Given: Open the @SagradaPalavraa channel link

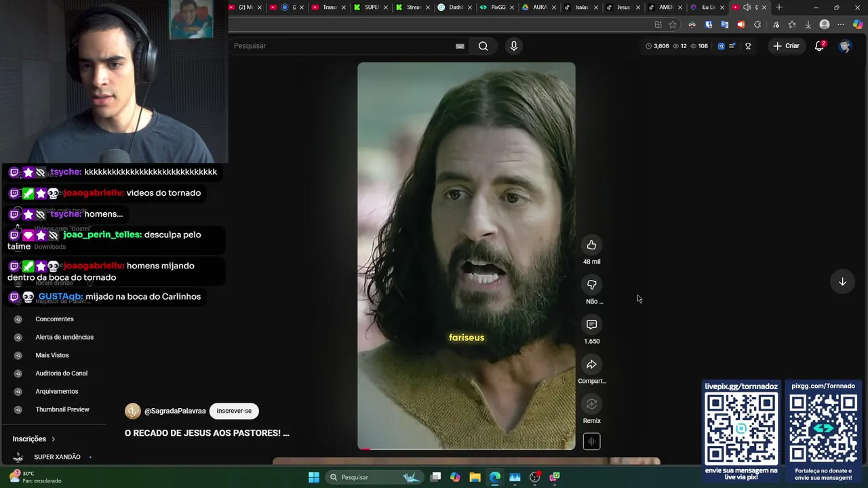Looking at the screenshot, I should (175, 411).
